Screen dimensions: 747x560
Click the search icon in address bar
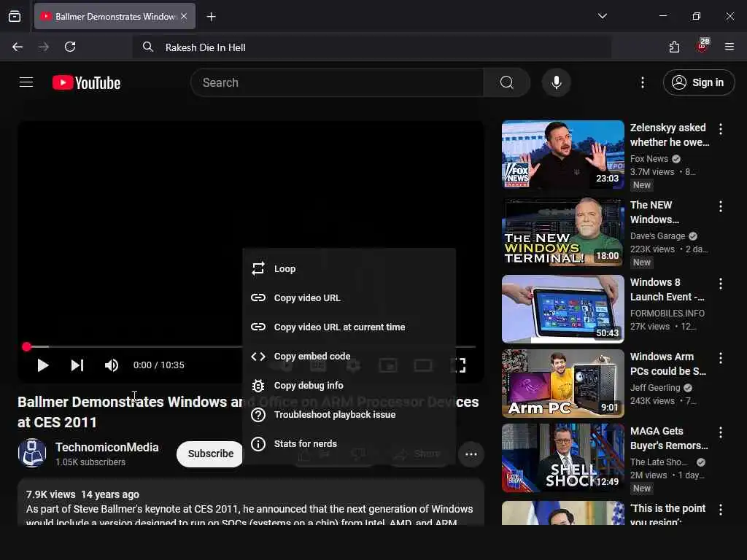coord(148,47)
